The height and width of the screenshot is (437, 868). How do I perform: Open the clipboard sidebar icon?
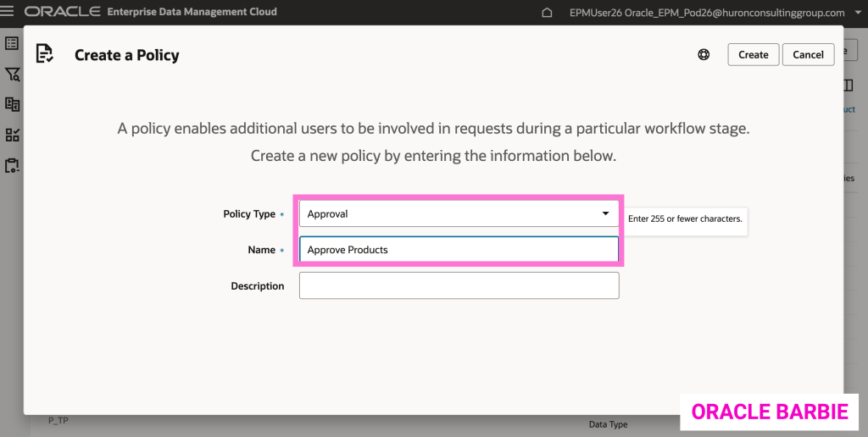(12, 165)
